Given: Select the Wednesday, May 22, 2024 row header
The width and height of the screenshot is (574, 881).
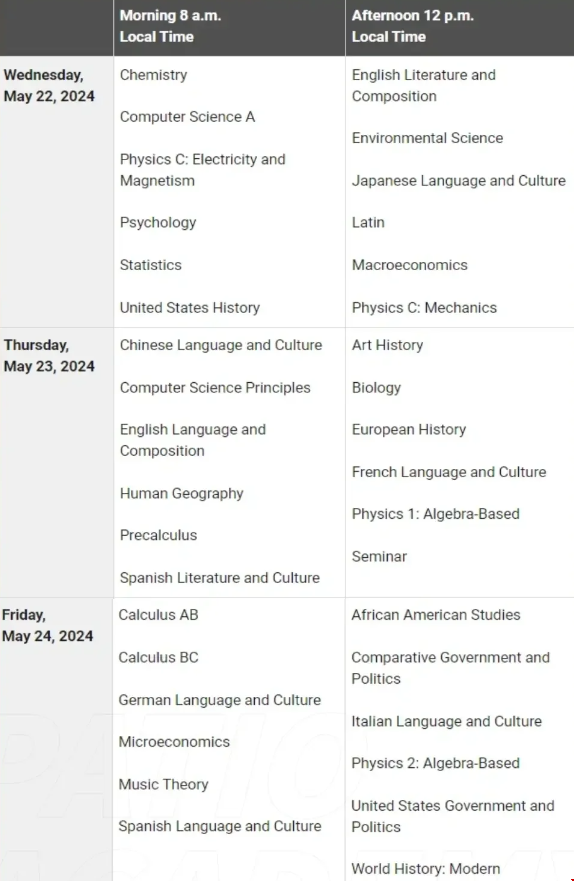Looking at the screenshot, I should coord(49,85).
